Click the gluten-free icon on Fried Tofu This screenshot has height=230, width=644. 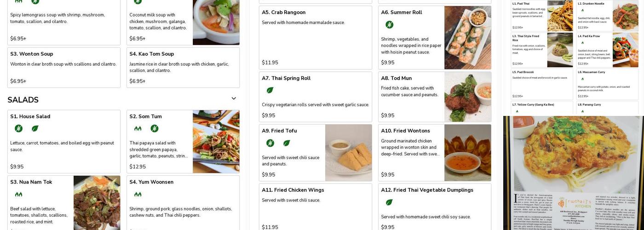[x=270, y=143]
